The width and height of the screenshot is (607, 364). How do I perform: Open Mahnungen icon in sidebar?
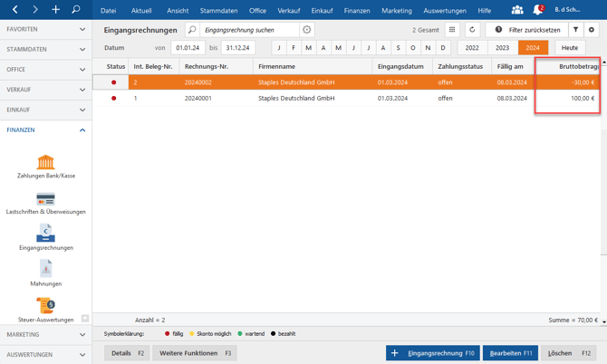(x=45, y=271)
